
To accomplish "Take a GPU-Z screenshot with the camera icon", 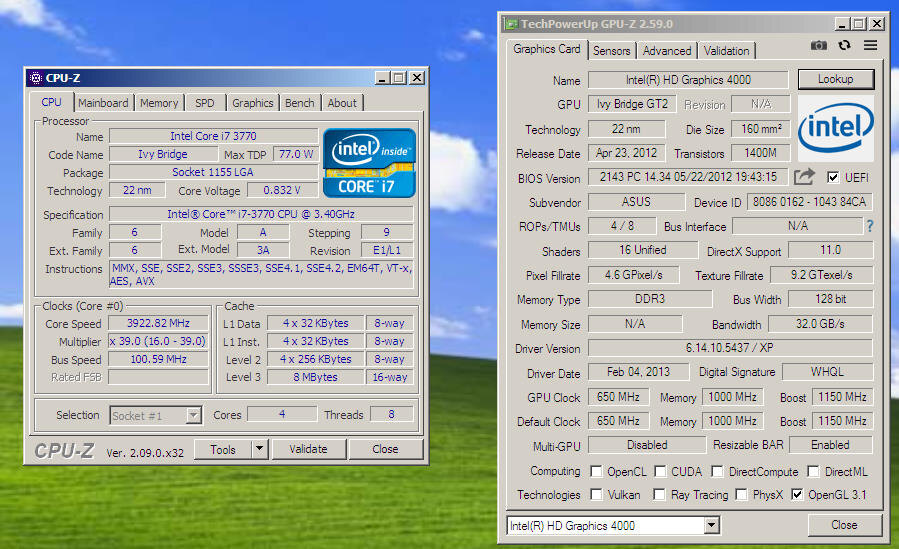I will (819, 45).
